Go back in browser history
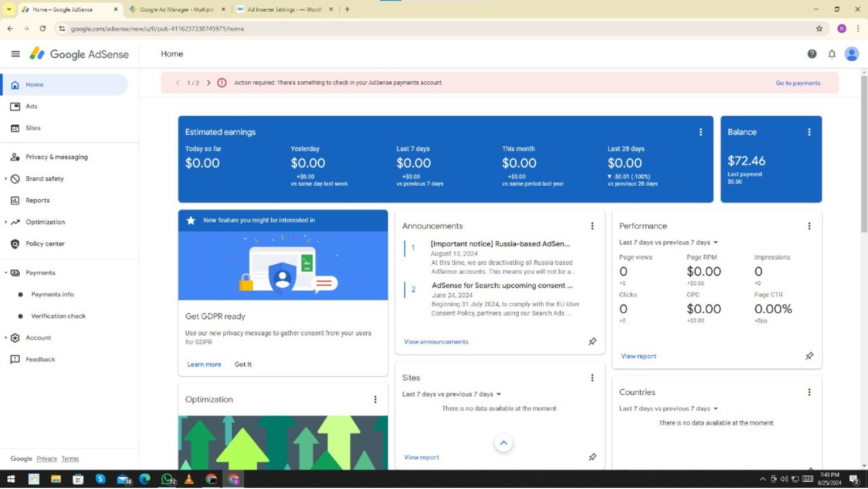The height and width of the screenshot is (489, 868). 10,28
